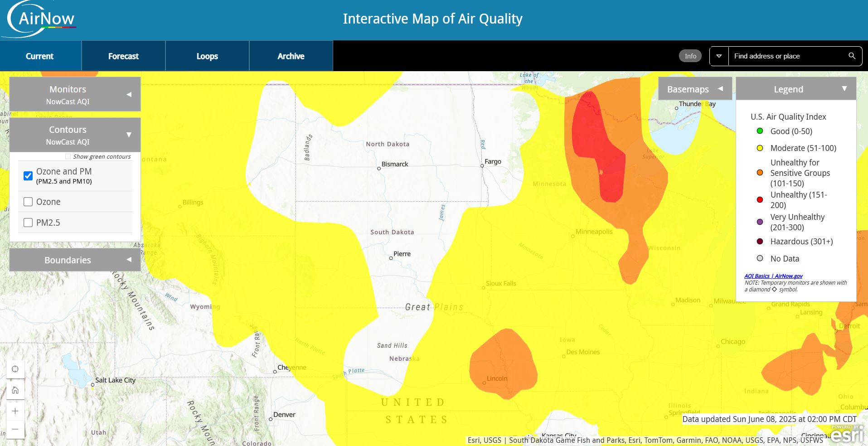This screenshot has height=446, width=868.
Task: Check the PM2.5 contour checkbox
Action: click(x=28, y=223)
